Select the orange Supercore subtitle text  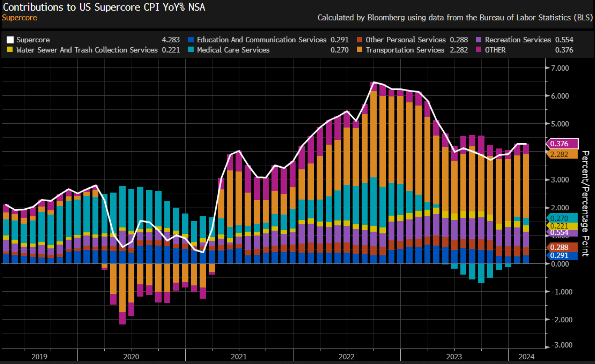pyautogui.click(x=20, y=18)
